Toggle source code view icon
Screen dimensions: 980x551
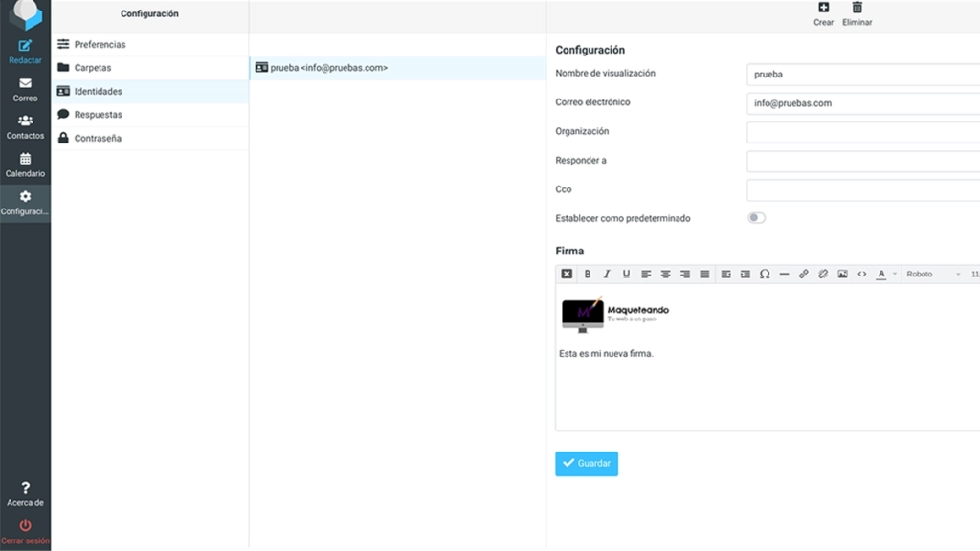862,274
